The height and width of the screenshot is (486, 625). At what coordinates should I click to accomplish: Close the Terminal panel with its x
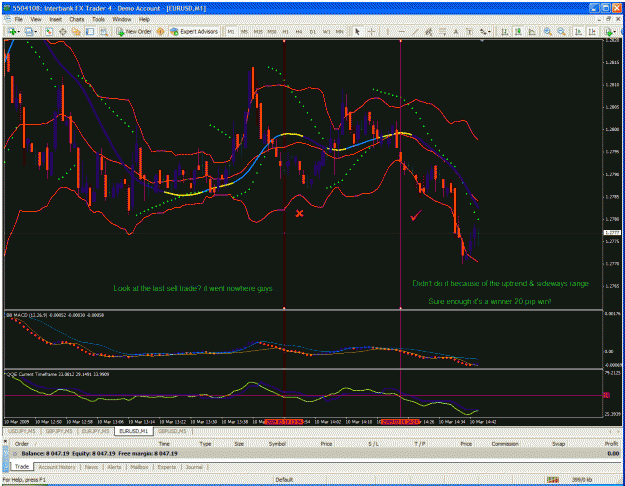point(6,442)
